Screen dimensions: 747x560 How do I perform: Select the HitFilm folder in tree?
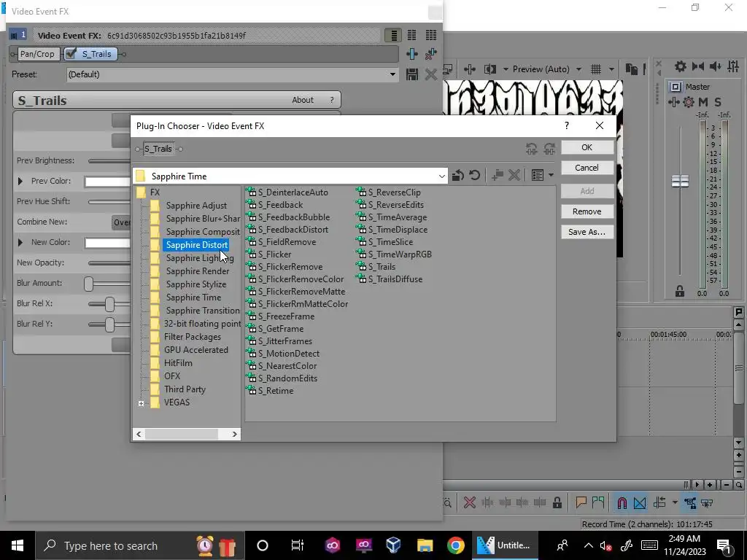coord(178,363)
